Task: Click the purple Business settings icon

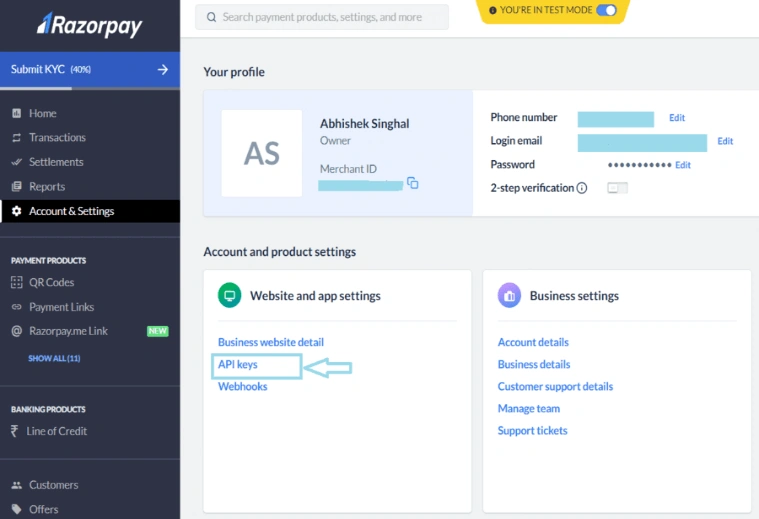Action: [509, 295]
